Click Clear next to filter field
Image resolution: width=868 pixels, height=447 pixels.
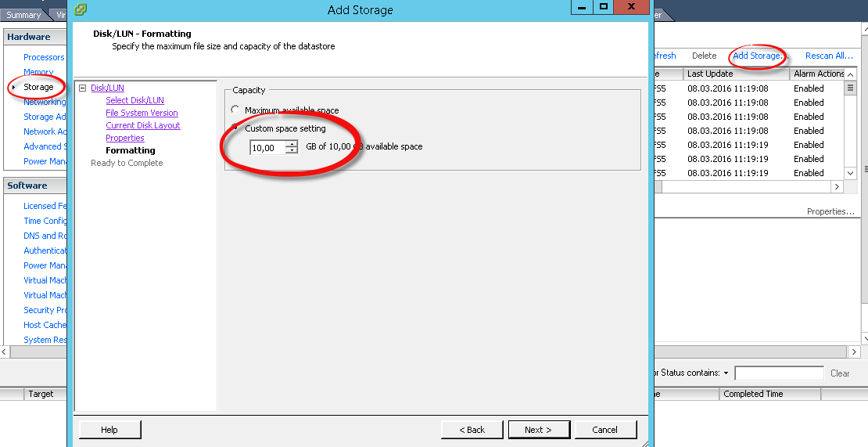coord(840,373)
